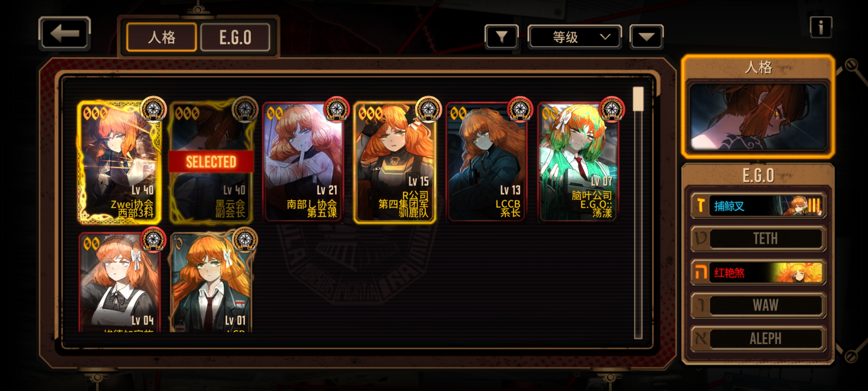
Task: Select the 人格 tab
Action: point(162,37)
